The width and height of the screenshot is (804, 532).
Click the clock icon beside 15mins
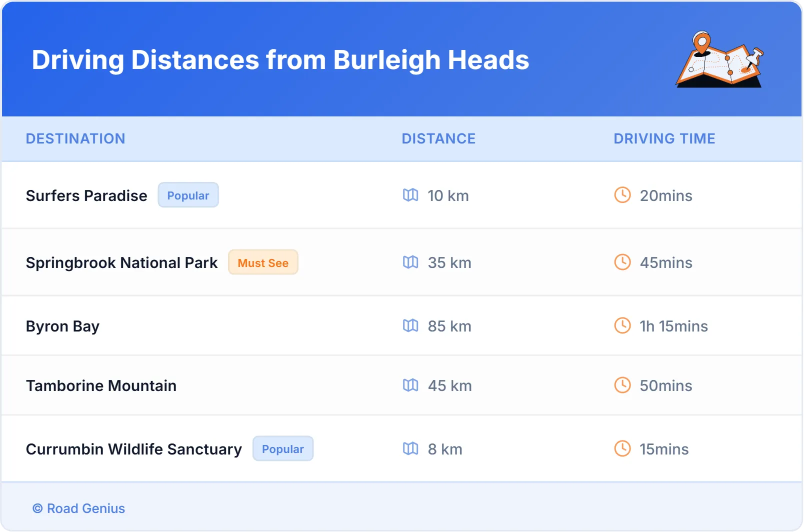(x=622, y=448)
